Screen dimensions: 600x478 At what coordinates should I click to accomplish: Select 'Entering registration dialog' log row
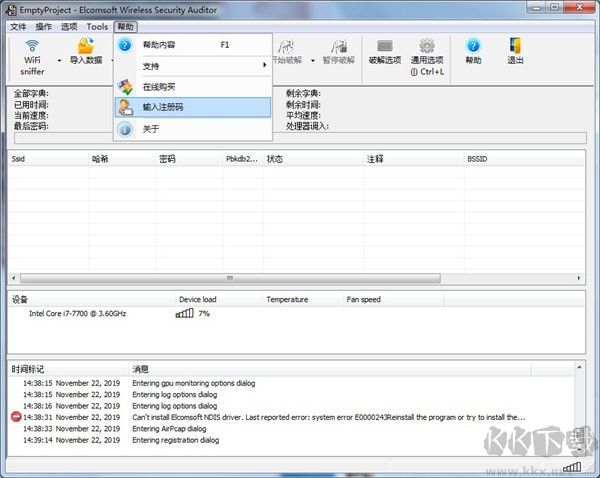pyautogui.click(x=292, y=440)
